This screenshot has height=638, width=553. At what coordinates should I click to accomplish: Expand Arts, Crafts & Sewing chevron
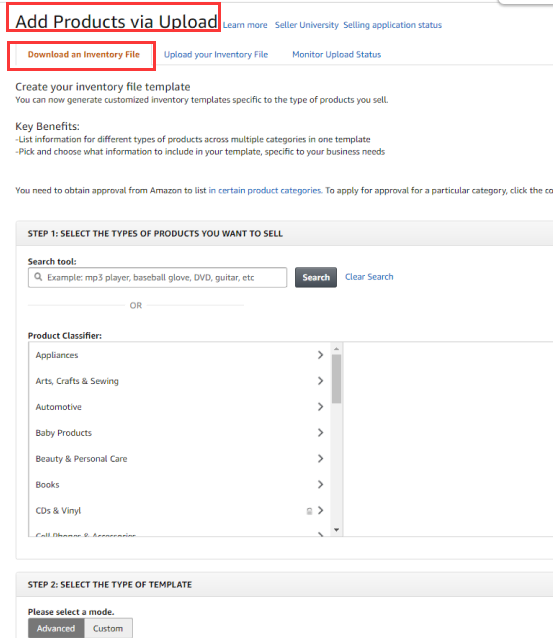click(x=320, y=381)
